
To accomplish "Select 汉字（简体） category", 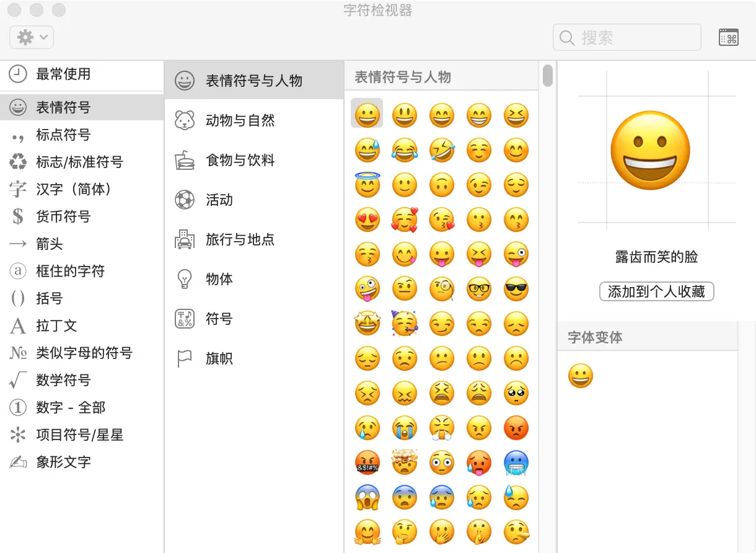I will click(82, 189).
